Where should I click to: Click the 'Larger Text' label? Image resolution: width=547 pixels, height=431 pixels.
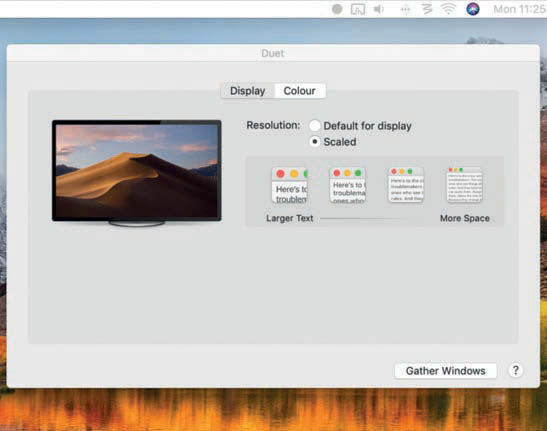click(x=290, y=218)
